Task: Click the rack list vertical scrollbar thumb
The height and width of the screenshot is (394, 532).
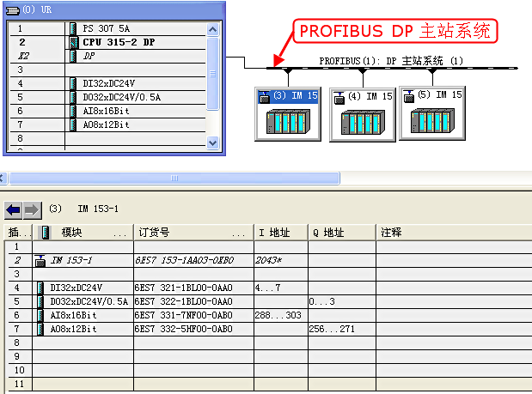Action: 213,74
